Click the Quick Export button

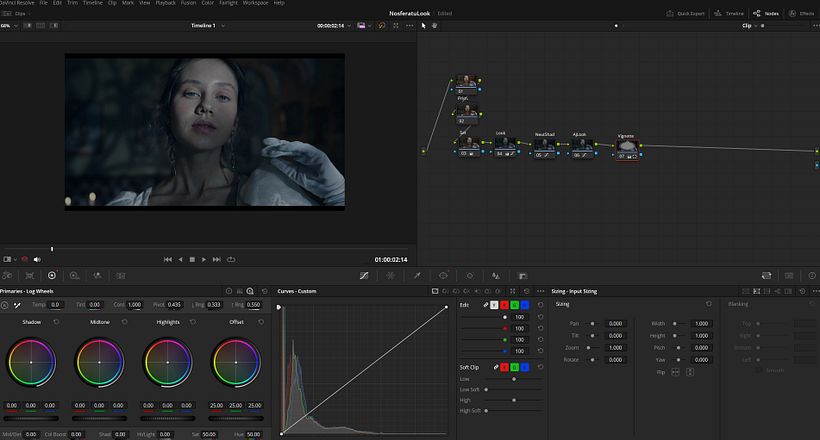click(686, 13)
